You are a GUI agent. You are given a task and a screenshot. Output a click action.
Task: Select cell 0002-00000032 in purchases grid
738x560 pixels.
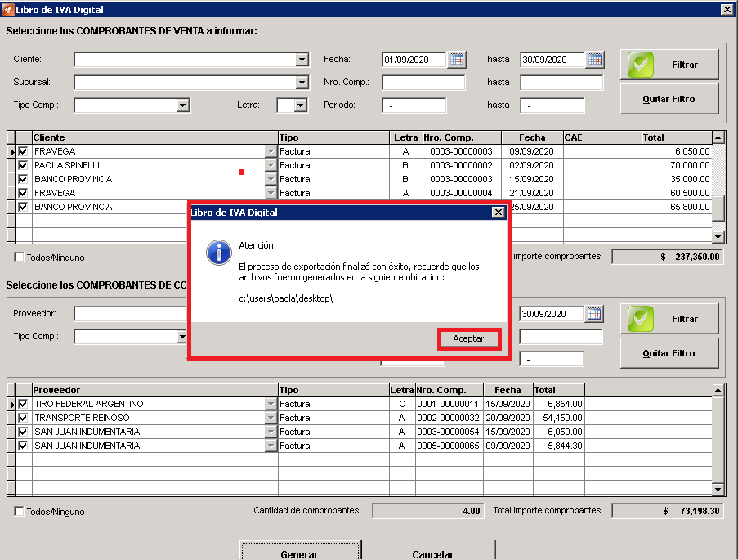click(449, 418)
